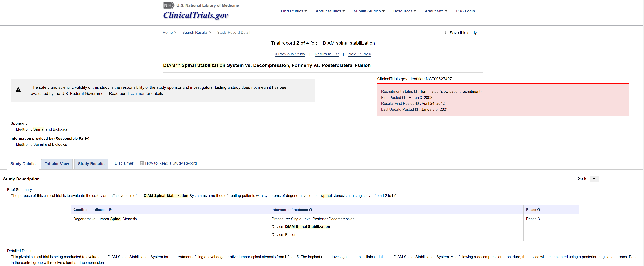Click the Results First Posted label link
This screenshot has width=644, height=266.
pyautogui.click(x=398, y=103)
